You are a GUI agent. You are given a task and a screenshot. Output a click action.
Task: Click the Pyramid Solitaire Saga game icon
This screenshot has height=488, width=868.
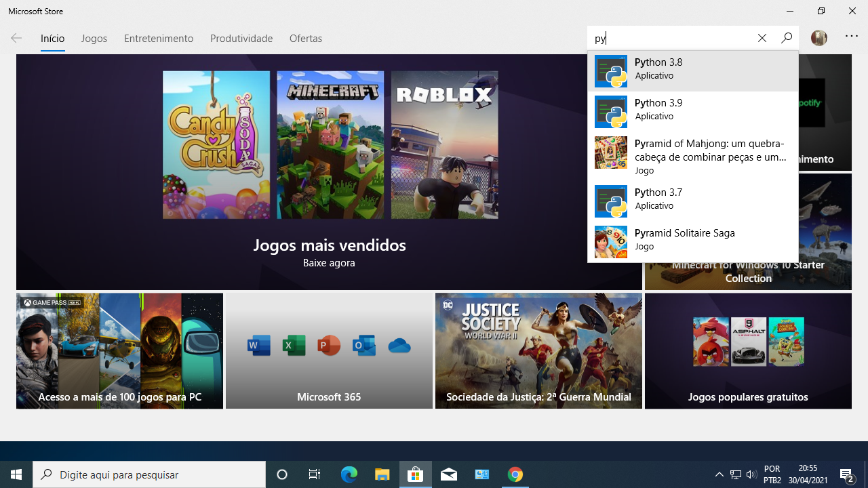[611, 242]
